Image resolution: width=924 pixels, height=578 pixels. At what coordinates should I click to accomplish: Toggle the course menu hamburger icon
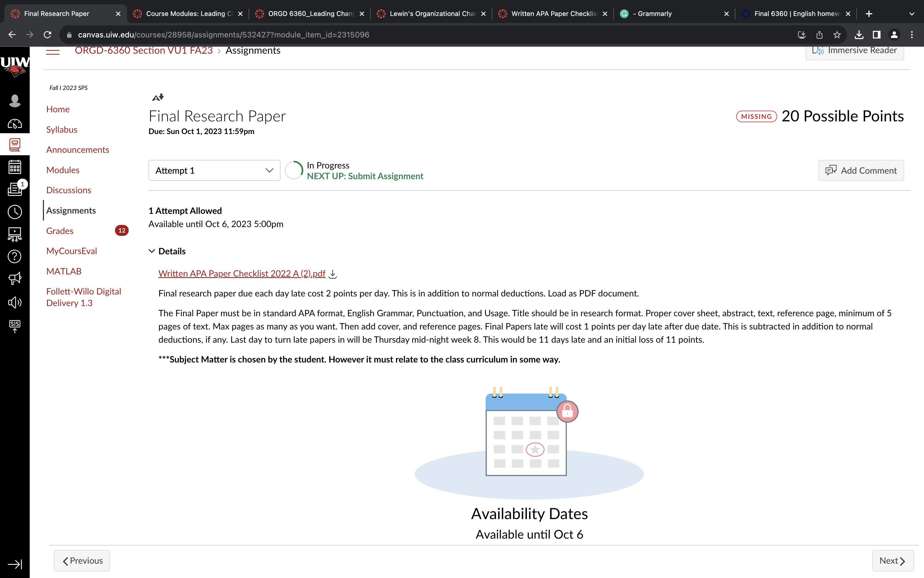click(53, 51)
